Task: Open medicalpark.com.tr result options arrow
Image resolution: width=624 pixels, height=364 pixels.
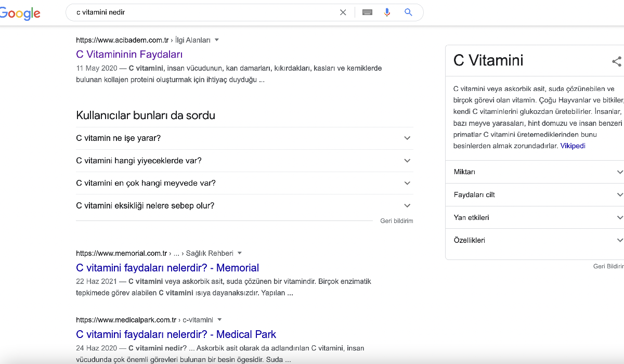Action: click(219, 320)
